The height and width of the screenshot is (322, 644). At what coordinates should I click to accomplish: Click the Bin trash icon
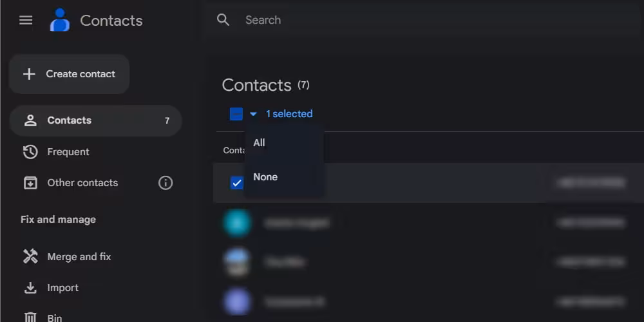pos(30,317)
